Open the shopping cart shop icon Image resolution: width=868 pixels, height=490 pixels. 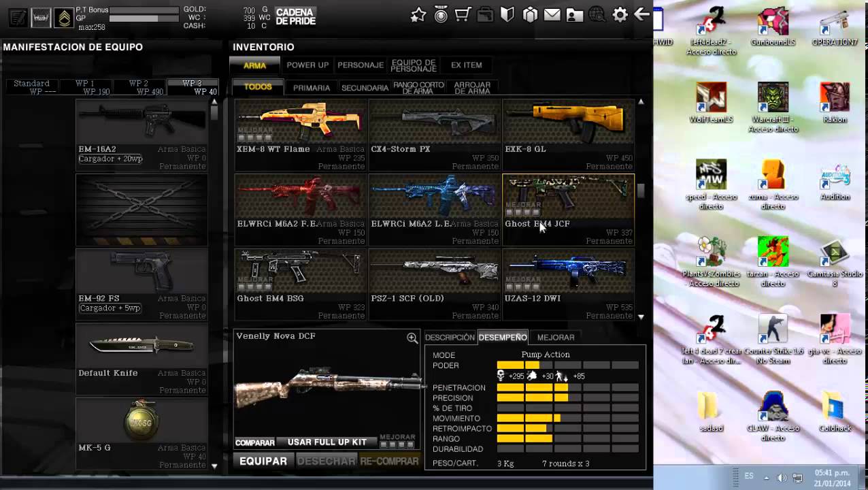463,15
